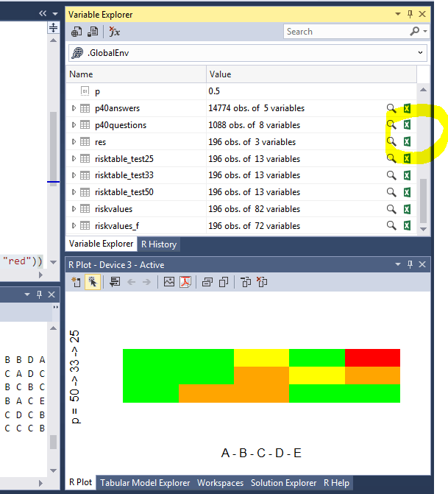Switch to the Solution Explorer tab
The width and height of the screenshot is (448, 494).
[x=283, y=483]
